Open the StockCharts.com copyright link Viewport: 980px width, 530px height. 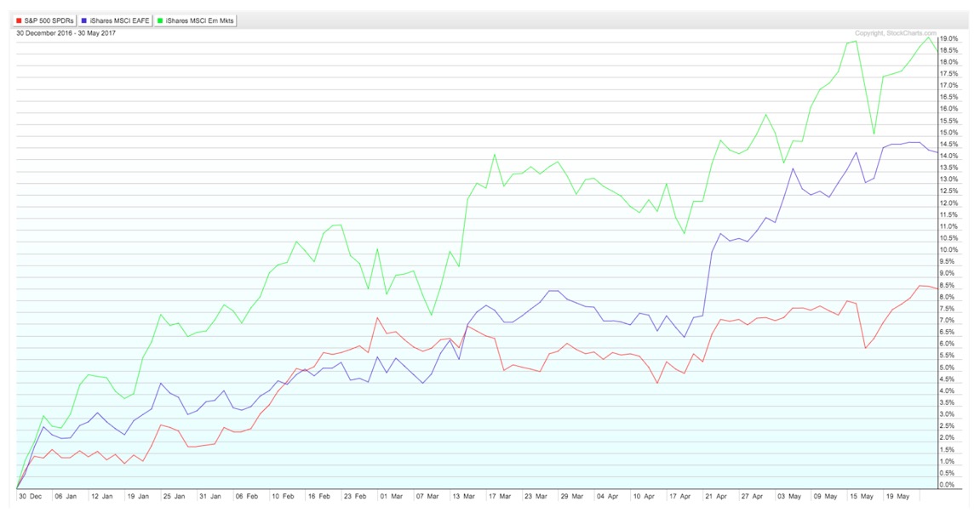coord(896,33)
